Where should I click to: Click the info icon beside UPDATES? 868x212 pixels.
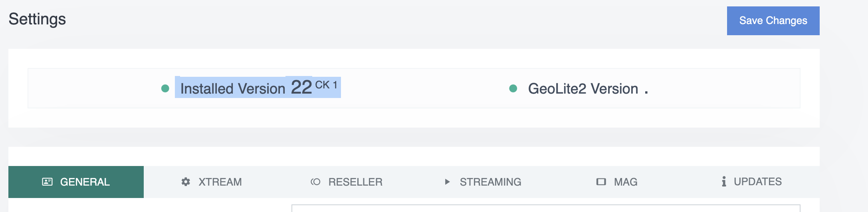(724, 182)
